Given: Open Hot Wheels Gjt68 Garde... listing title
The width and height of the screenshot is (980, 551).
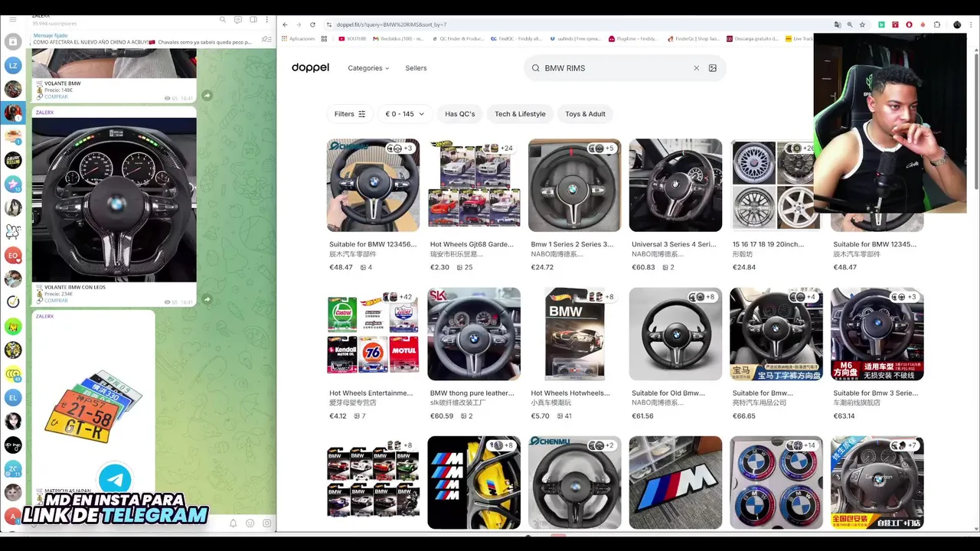Looking at the screenshot, I should pos(472,244).
